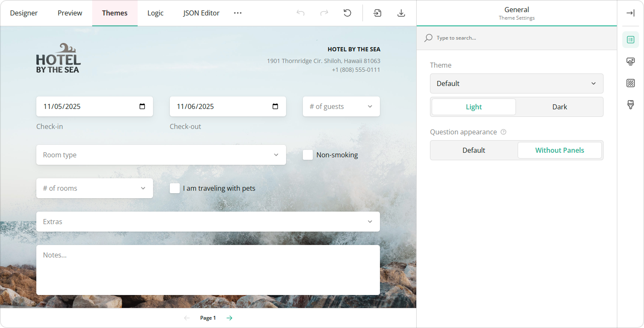Screen dimensions: 644x328
Task: Expand the Room type dropdown
Action: tap(161, 155)
